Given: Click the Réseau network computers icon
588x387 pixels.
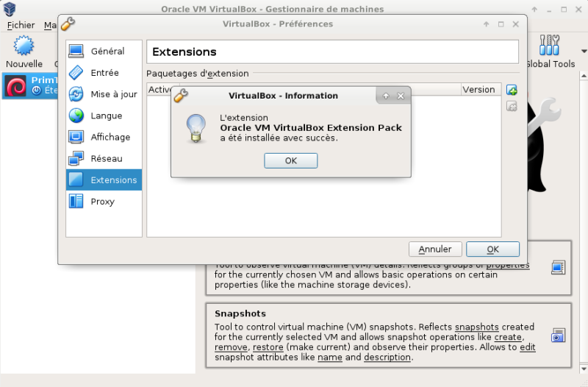Looking at the screenshot, I should tap(76, 158).
